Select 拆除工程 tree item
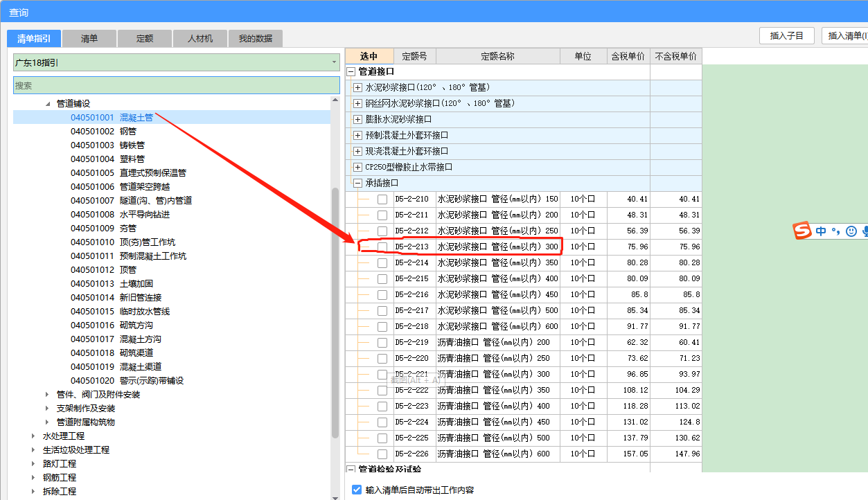The height and width of the screenshot is (500, 868). coord(60,492)
